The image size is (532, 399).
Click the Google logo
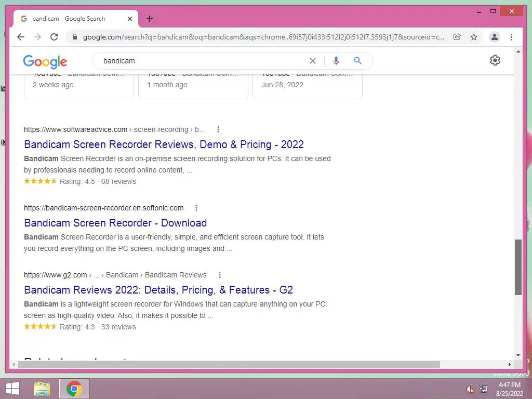pos(45,61)
